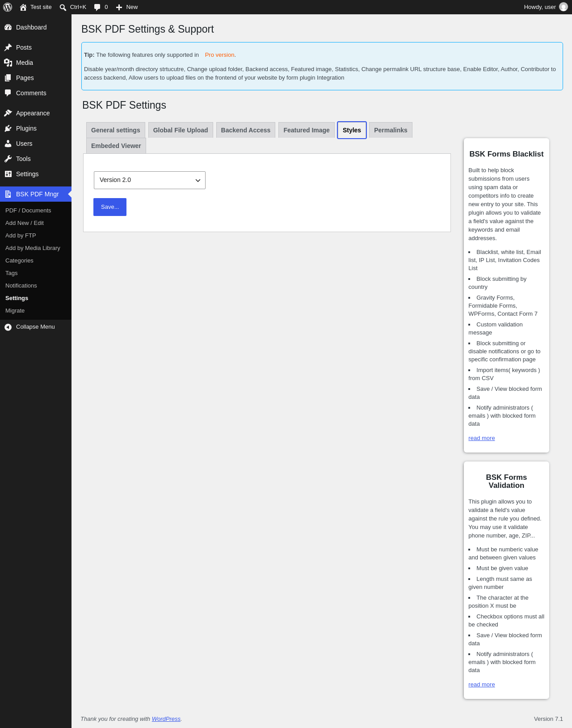This screenshot has height=728, width=572.
Task: Click the search magnifier icon
Action: 63,7
